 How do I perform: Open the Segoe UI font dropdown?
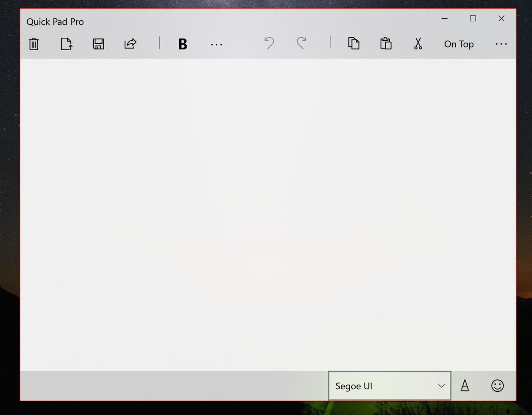(390, 386)
